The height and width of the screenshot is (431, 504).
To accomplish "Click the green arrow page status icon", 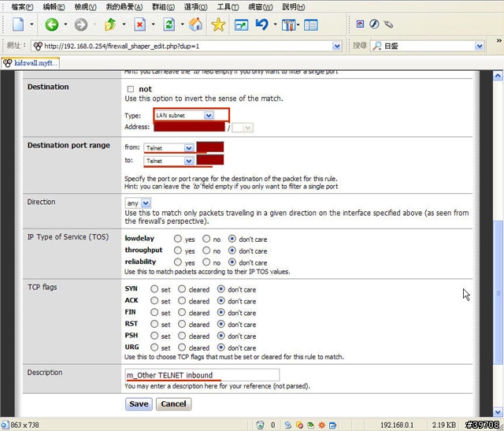I will 310,425.
